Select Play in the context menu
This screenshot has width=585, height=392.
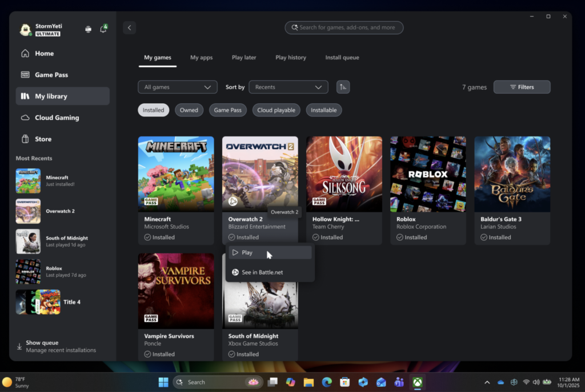point(270,253)
